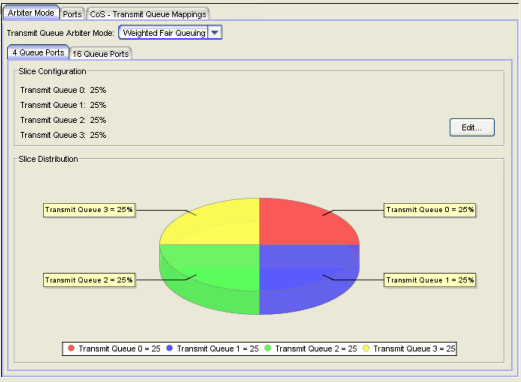Click the blue legend dot for Queue 1
521x382 pixels.
point(169,348)
